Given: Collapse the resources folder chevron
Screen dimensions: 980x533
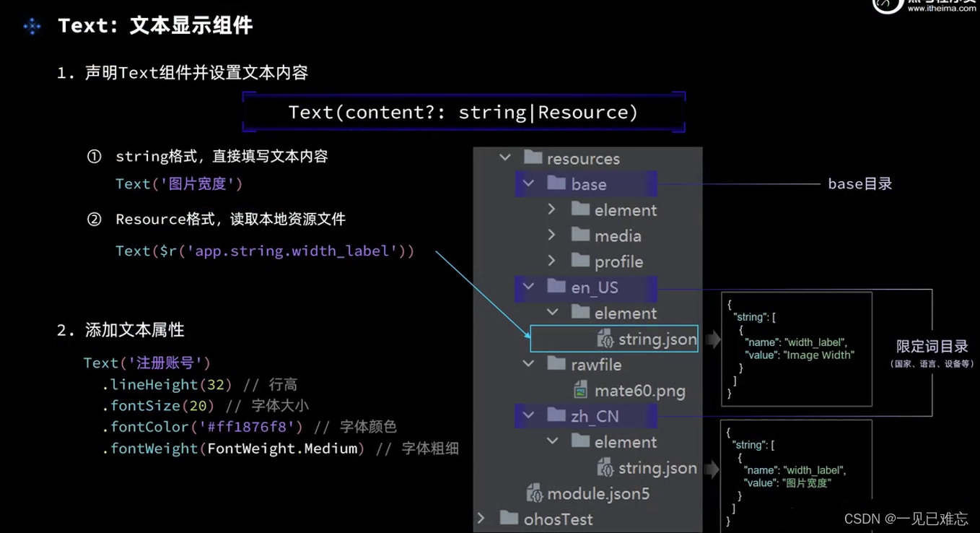Looking at the screenshot, I should pos(505,157).
